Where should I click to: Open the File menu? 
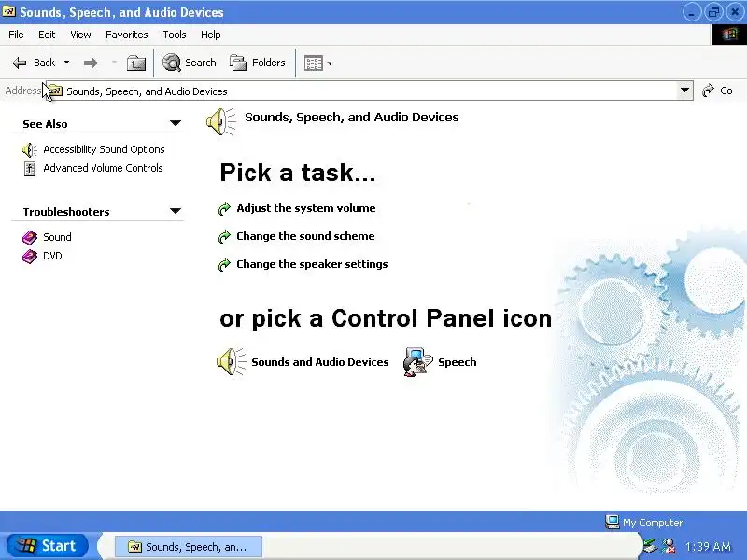(x=16, y=35)
